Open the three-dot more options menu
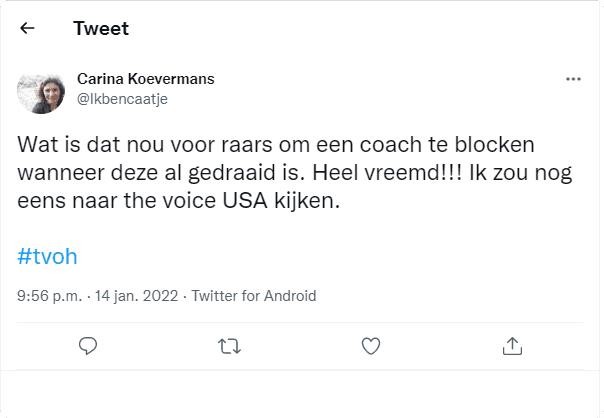 [573, 79]
